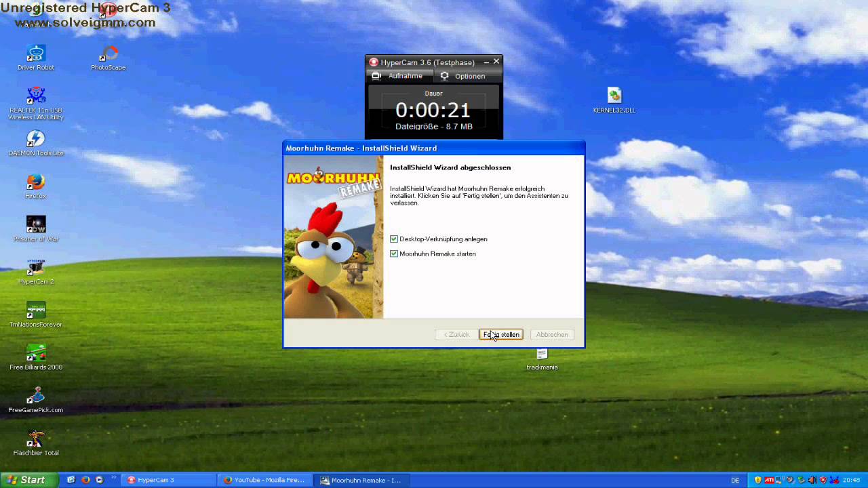The height and width of the screenshot is (488, 868).
Task: Expand the quick launch overflow chevron
Action: [x=113, y=477]
